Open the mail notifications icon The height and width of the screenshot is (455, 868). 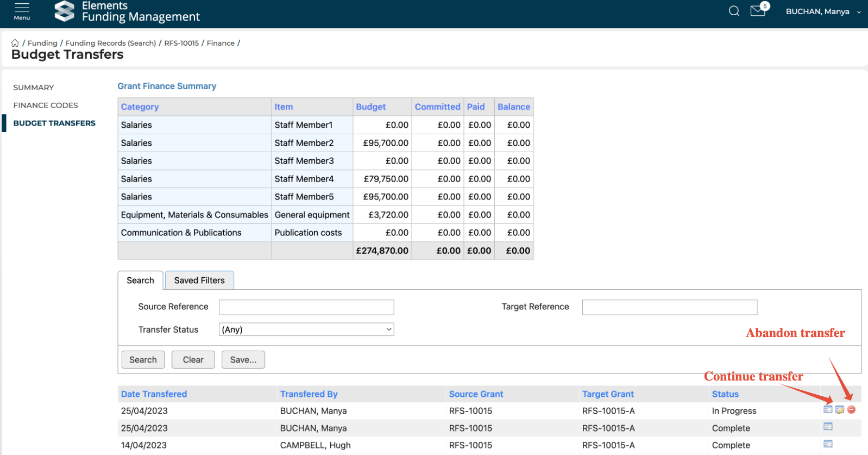click(x=758, y=11)
